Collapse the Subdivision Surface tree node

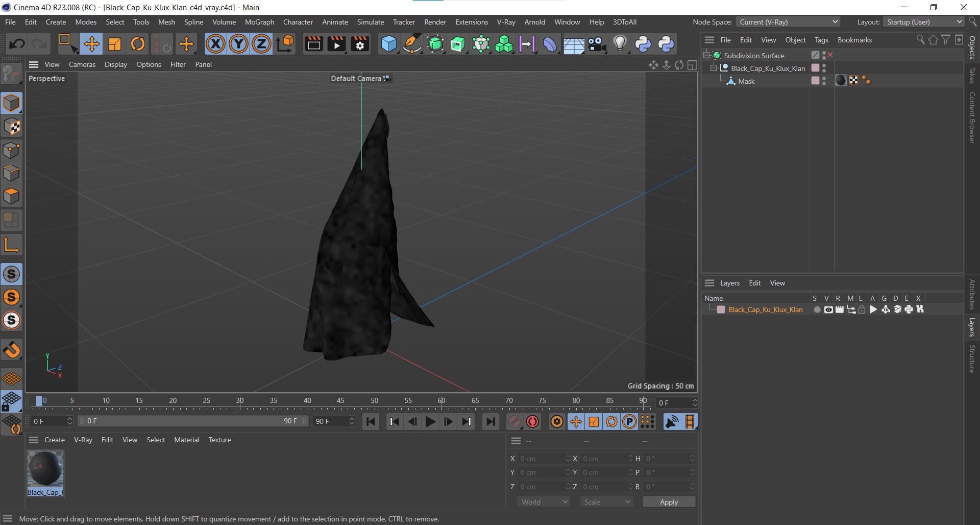[706, 55]
